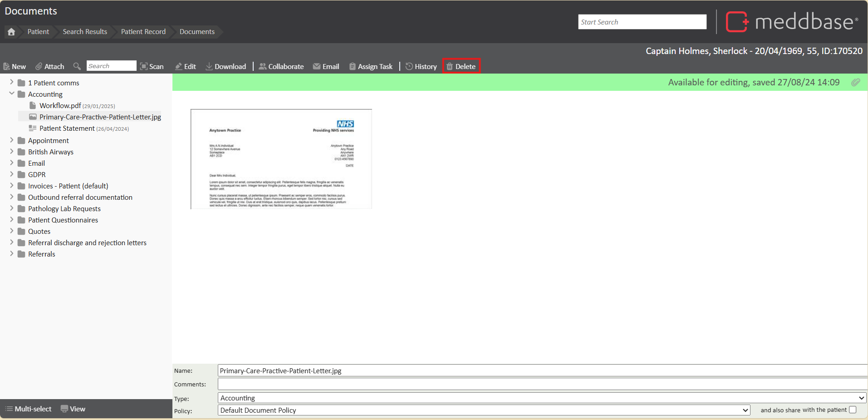Click the Assign Task button
The height and width of the screenshot is (420, 868).
click(371, 66)
